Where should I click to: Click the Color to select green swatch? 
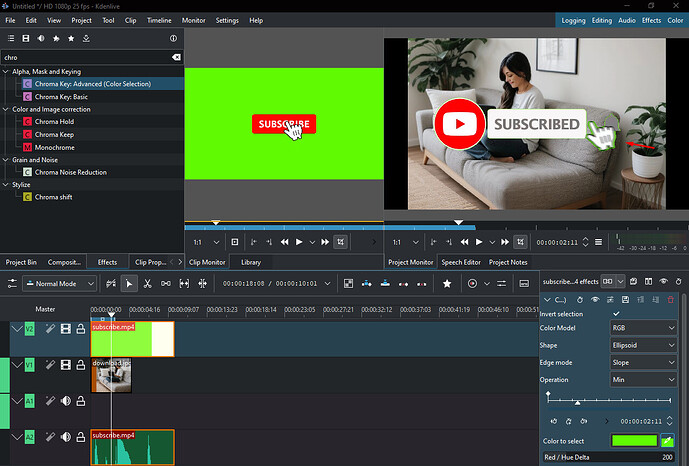[x=635, y=441]
